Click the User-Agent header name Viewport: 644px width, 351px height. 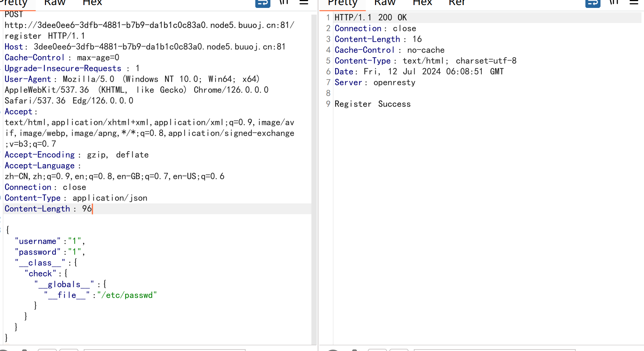(x=28, y=79)
